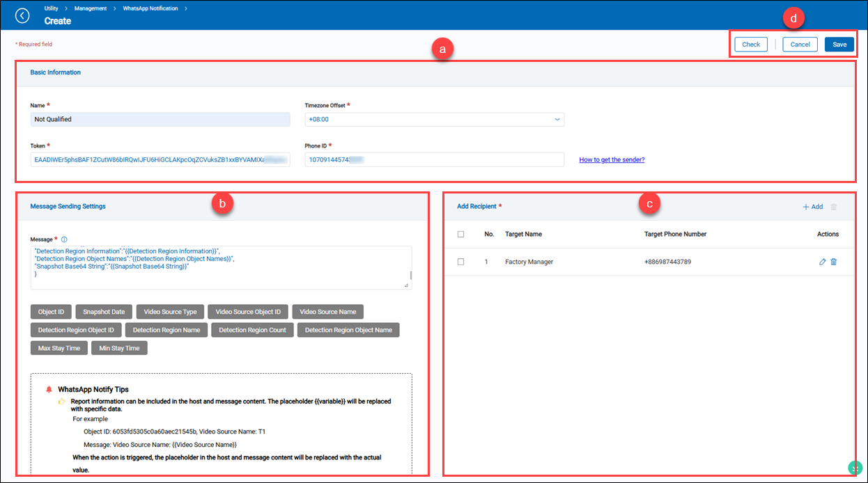868x483 pixels.
Task: Click the back arrow icon in header
Action: (x=22, y=15)
